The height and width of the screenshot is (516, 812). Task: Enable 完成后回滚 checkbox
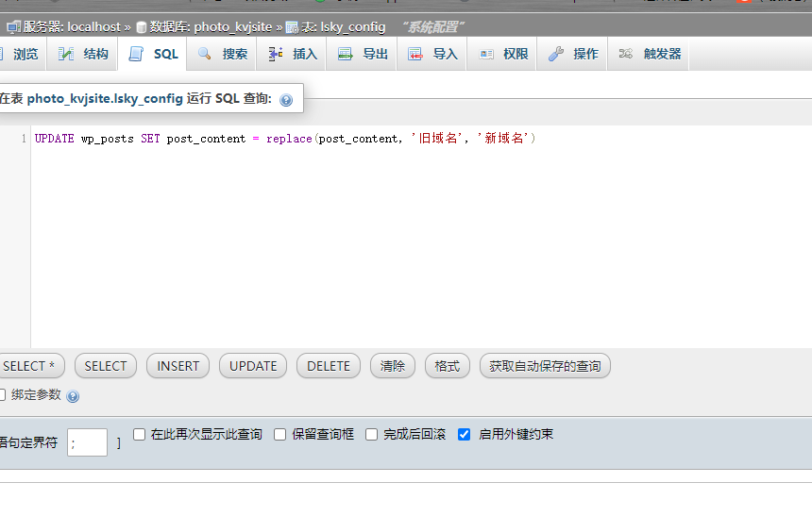371,434
